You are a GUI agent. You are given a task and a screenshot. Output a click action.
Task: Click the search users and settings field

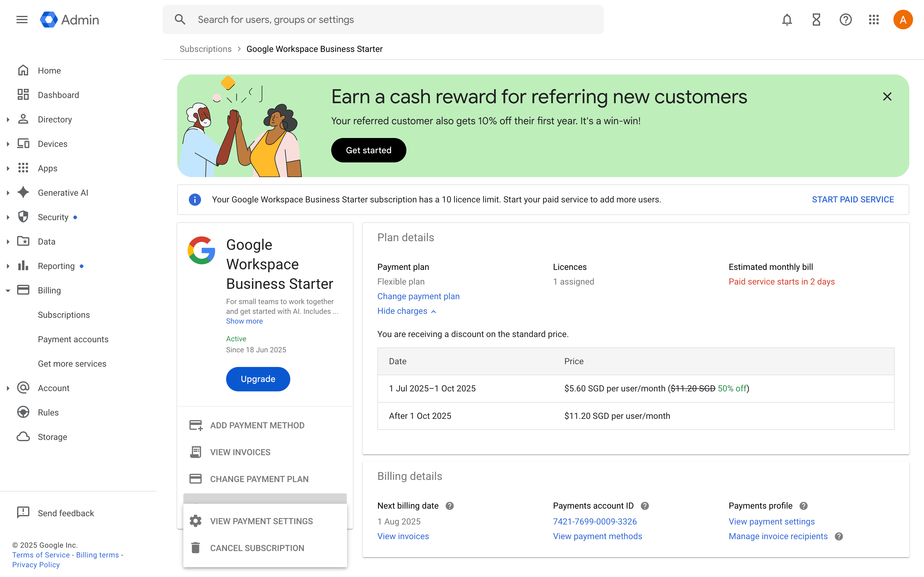click(x=383, y=20)
